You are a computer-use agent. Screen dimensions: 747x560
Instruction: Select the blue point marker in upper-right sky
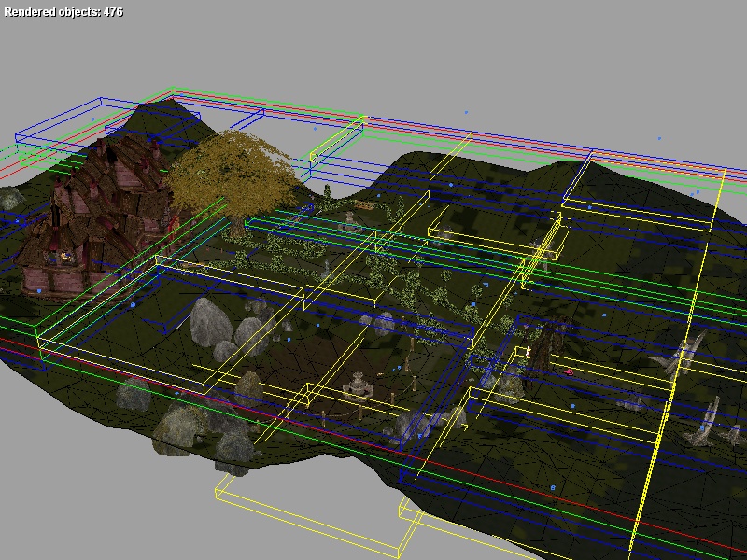658,138
